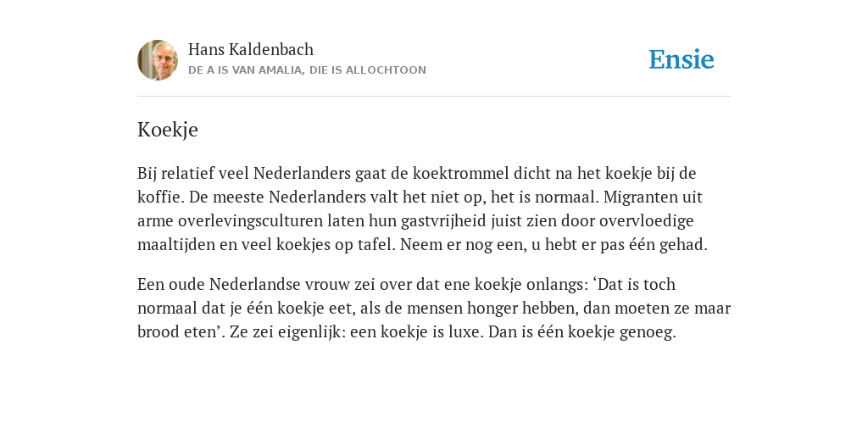Click the line starting 'Een oude Nederlandse vrouw'
Screen dimensions: 868x434
pyautogui.click(x=406, y=285)
